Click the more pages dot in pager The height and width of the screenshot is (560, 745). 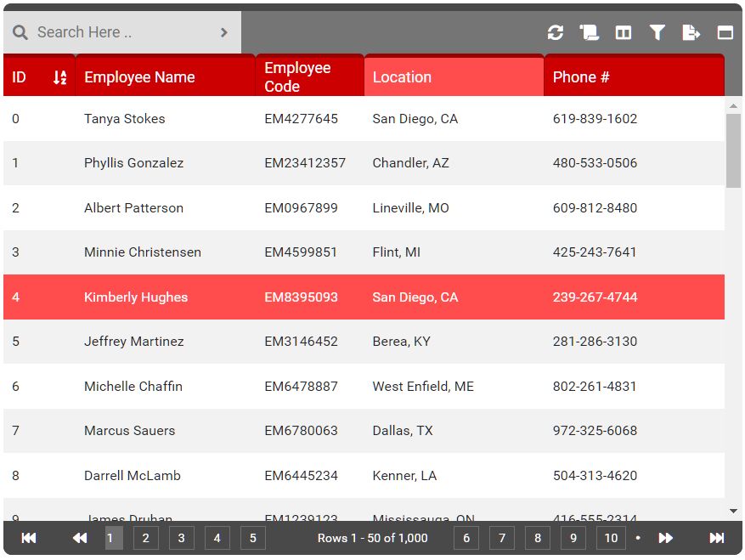coord(638,538)
